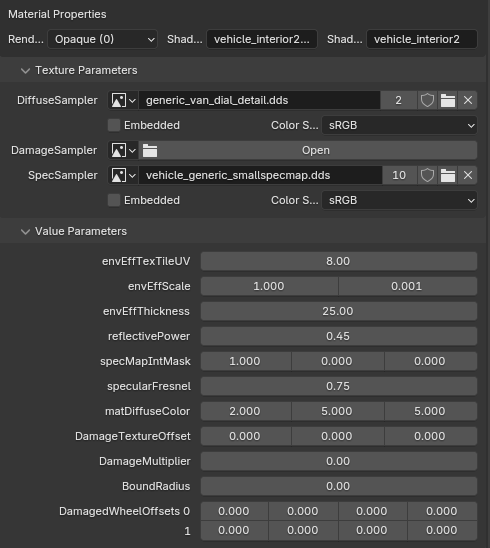490x548 pixels.
Task: Open folder icon for DiffuseSampler image
Action: pos(447,101)
